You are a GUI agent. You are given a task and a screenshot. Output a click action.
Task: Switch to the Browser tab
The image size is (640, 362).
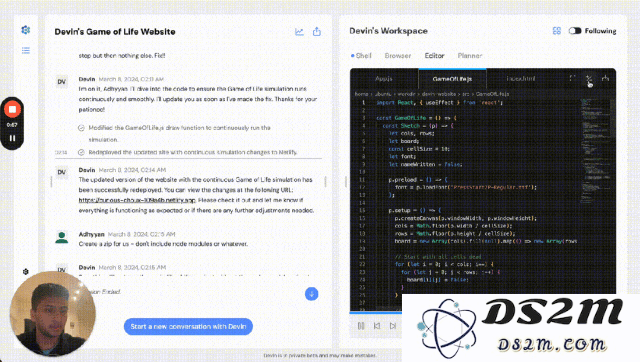tap(398, 56)
